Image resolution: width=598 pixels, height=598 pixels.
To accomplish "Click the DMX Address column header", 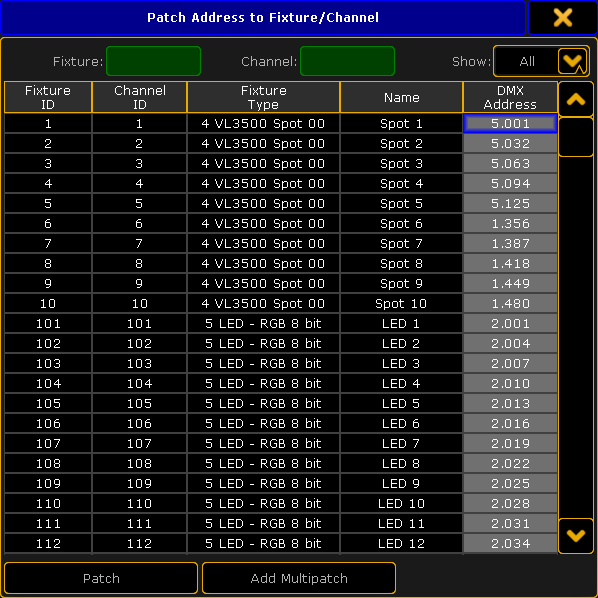I will [x=510, y=97].
